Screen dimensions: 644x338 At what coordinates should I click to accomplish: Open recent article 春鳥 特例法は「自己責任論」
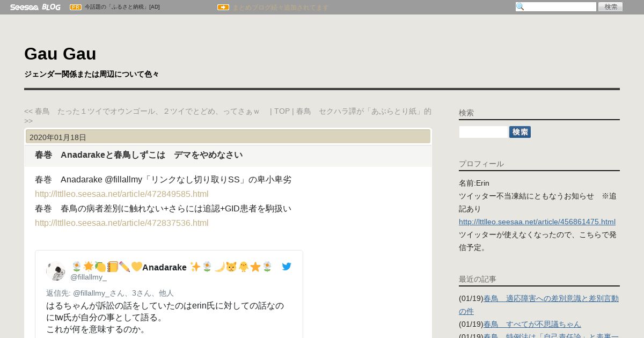(x=551, y=336)
